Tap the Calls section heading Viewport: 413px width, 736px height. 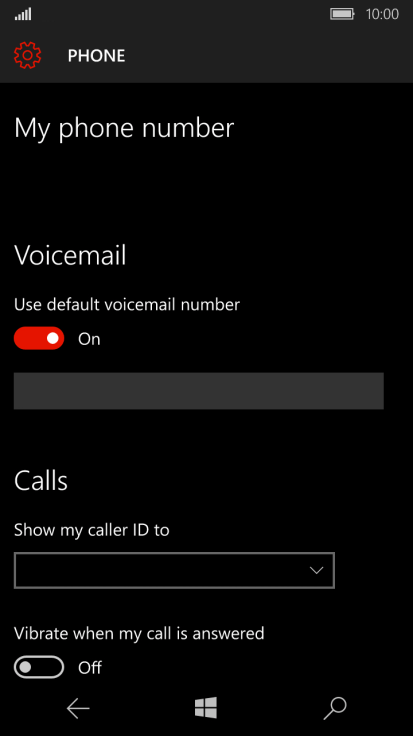(41, 481)
